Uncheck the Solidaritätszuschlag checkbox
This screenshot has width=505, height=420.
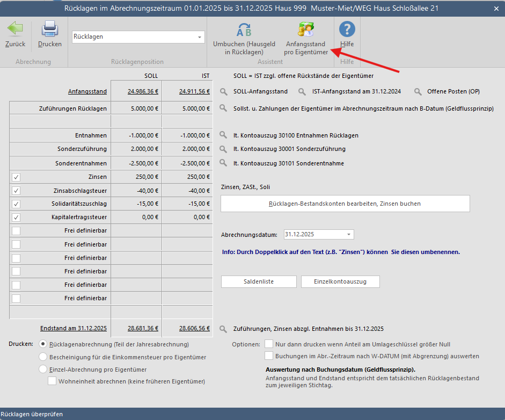pos(16,204)
